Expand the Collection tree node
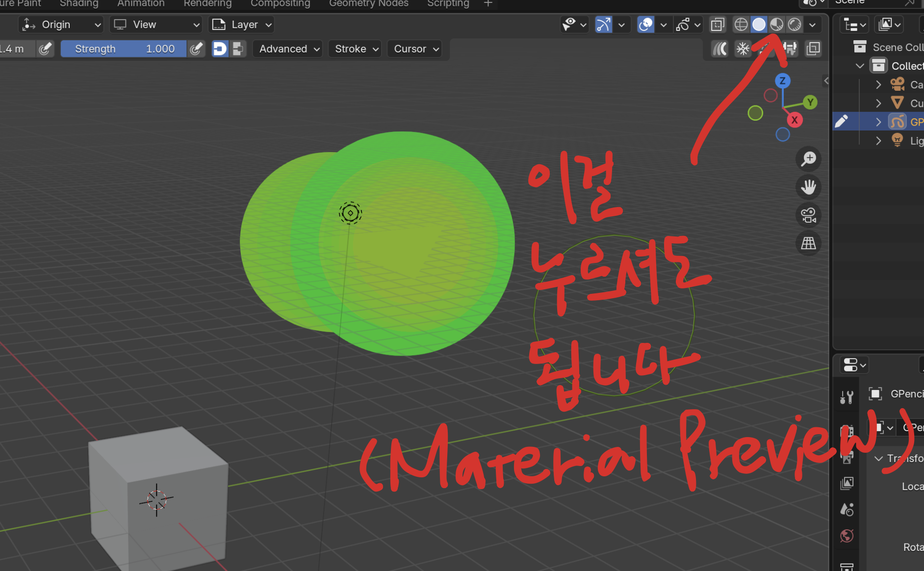924x571 pixels. click(860, 66)
